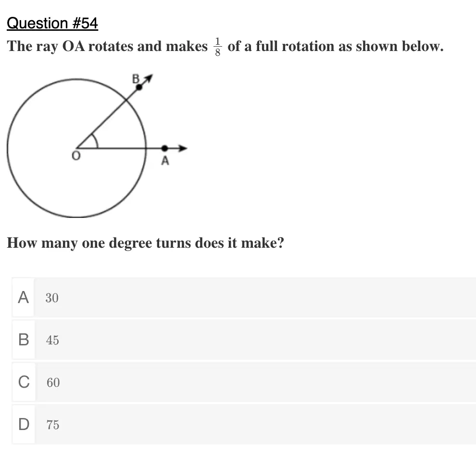Click the letter D answer box
Image resolution: width=476 pixels, height=456 pixels.
tap(24, 424)
